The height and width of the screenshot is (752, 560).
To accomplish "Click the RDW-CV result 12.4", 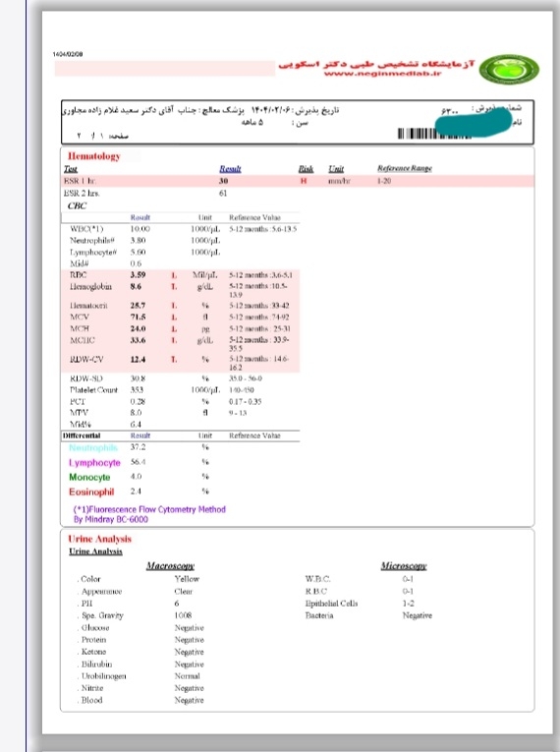I will click(139, 359).
